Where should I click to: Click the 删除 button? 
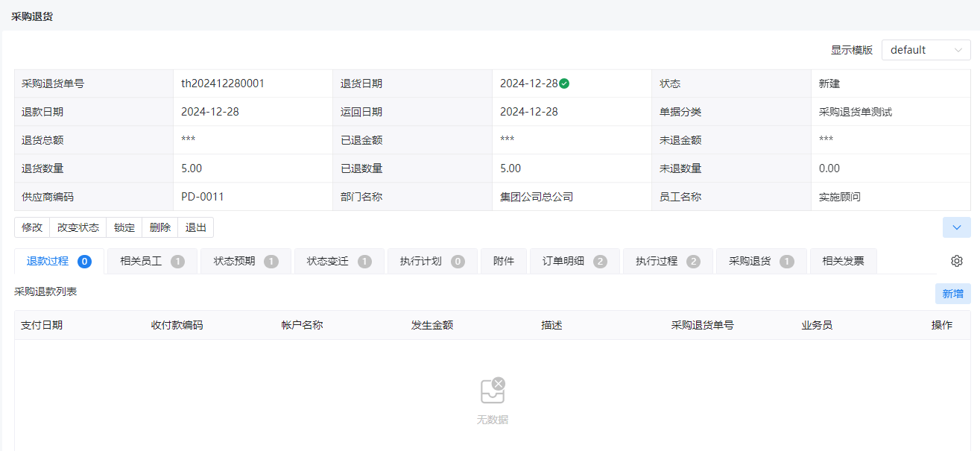coord(160,227)
